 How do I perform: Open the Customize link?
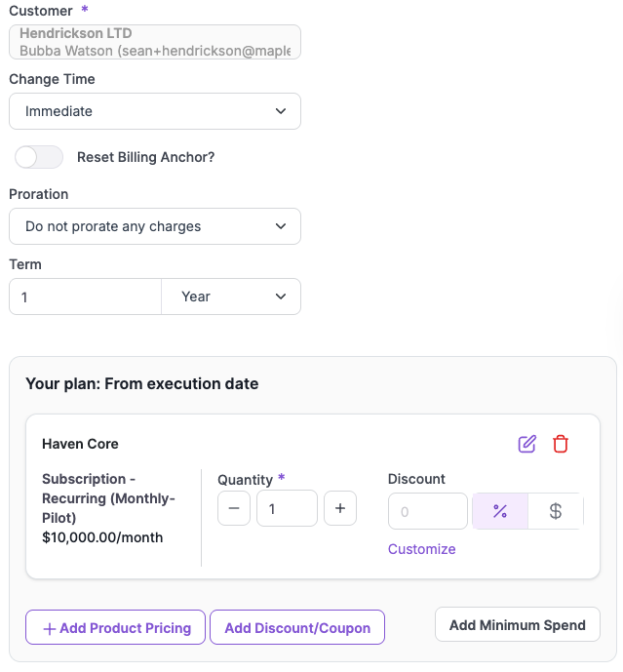[x=421, y=549]
